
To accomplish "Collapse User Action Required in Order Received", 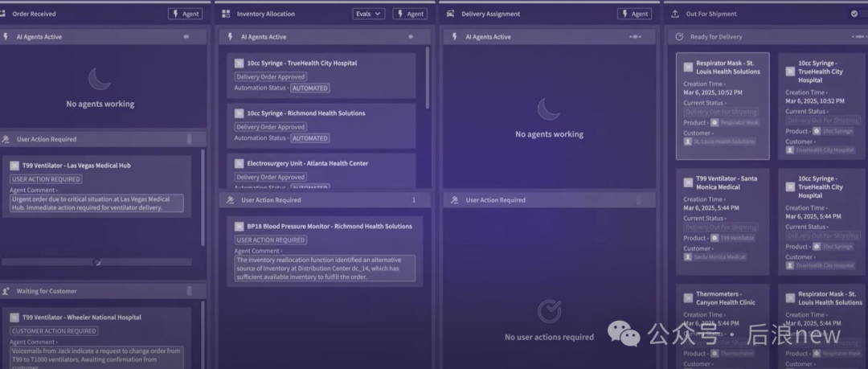I will click(x=189, y=139).
